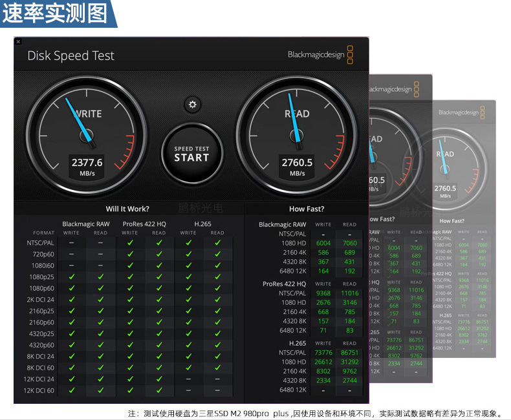The width and height of the screenshot is (511, 420).
Task: Click H.265 1080 HD write value 26612
Action: tap(323, 362)
